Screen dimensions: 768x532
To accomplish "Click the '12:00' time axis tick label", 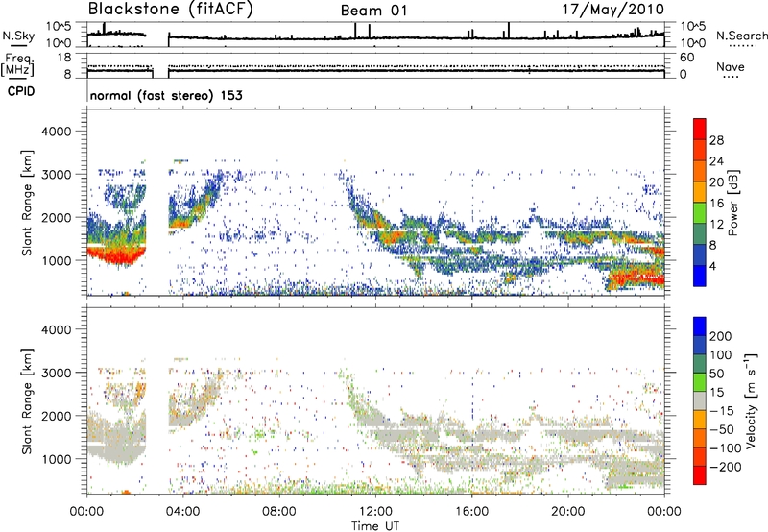I will click(x=375, y=512).
